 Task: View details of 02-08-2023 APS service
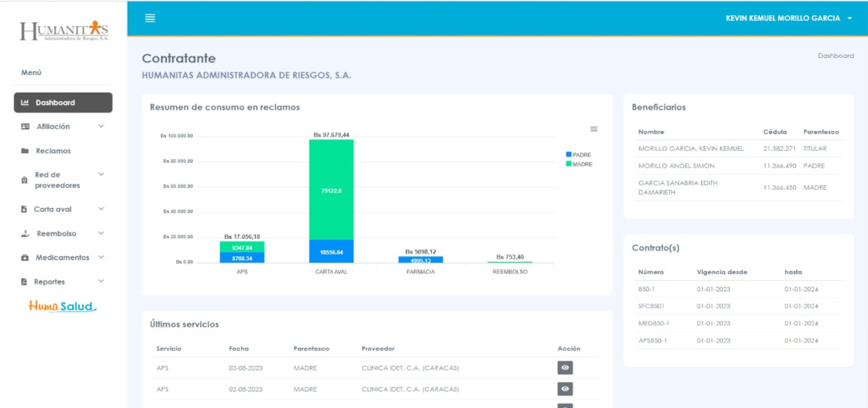(565, 389)
